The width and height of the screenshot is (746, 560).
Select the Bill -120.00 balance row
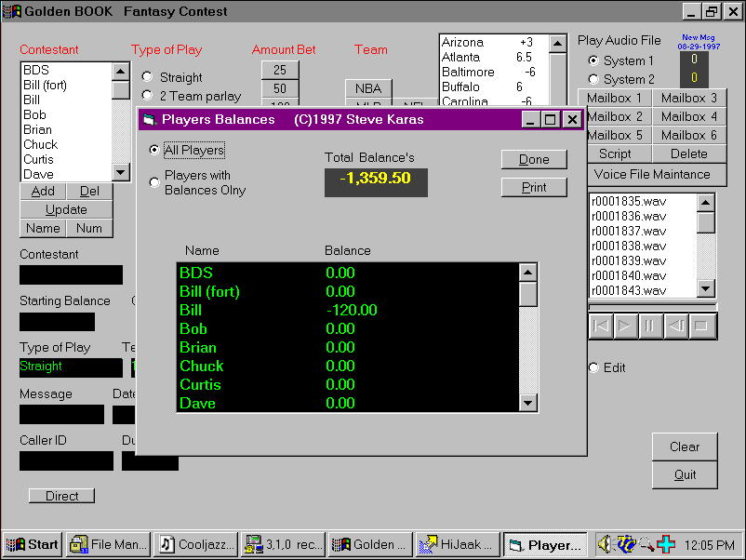pos(348,310)
